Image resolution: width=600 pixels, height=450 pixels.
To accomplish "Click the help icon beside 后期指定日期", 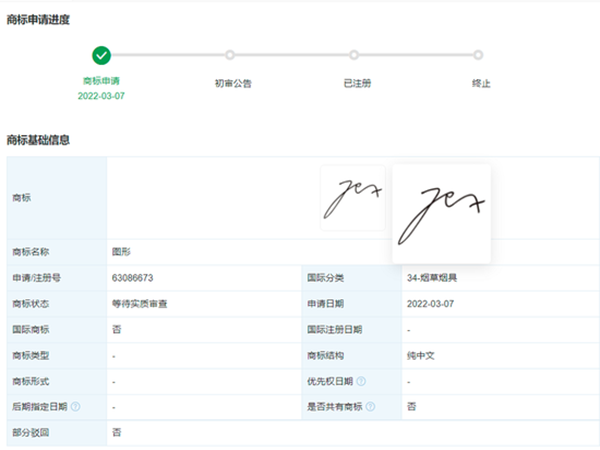I will click(76, 407).
